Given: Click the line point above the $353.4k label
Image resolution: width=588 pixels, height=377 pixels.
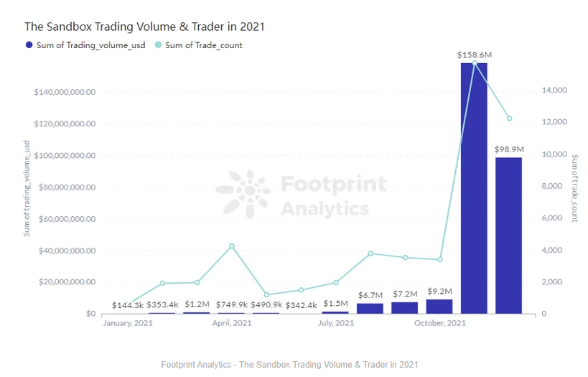Looking at the screenshot, I should (162, 283).
